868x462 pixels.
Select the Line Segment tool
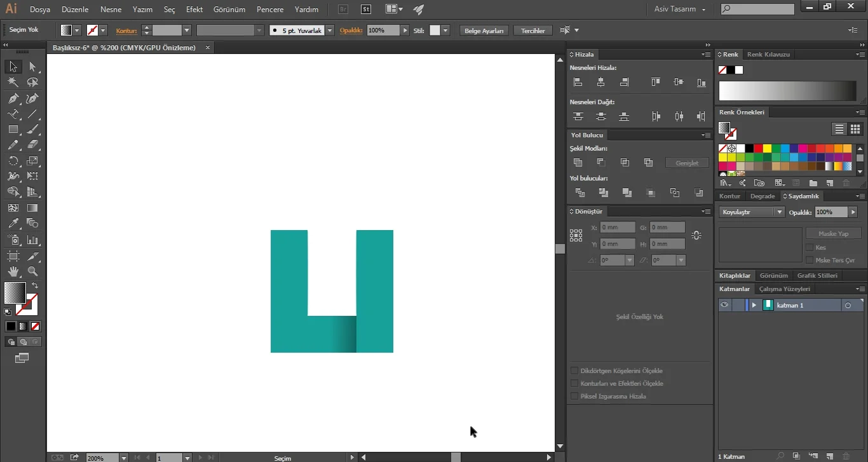pos(32,114)
